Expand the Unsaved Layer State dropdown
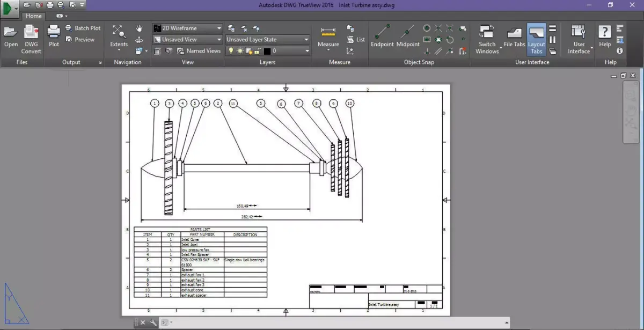 268,39
